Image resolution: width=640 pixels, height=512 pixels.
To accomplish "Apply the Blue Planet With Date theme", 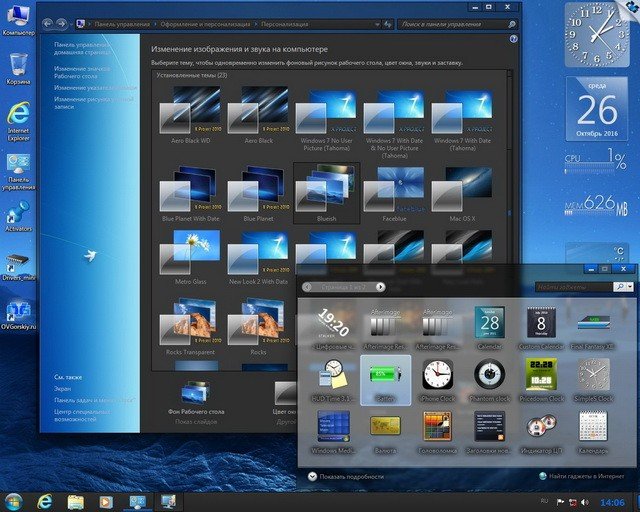I will coord(190,194).
